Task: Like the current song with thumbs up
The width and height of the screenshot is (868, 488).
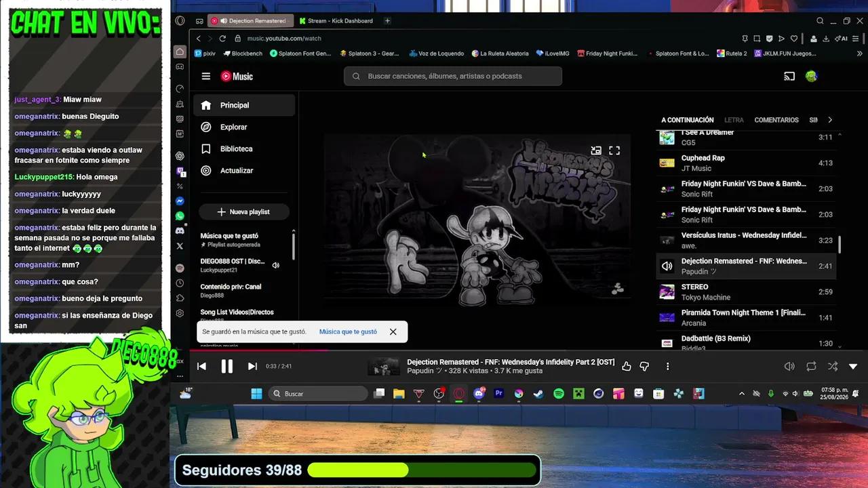Action: pos(627,367)
